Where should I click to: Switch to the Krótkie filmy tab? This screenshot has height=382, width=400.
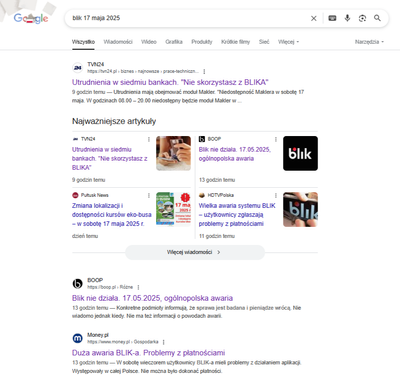pos(235,42)
